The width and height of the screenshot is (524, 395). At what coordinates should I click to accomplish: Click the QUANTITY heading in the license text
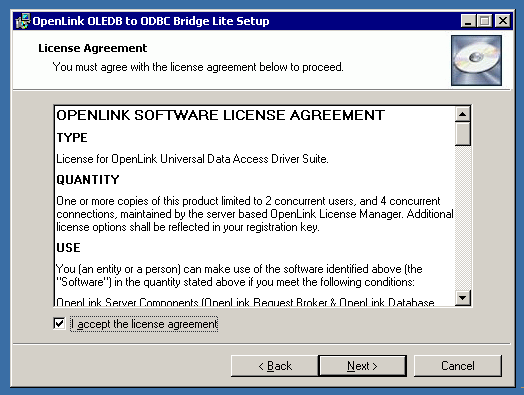tap(88, 180)
